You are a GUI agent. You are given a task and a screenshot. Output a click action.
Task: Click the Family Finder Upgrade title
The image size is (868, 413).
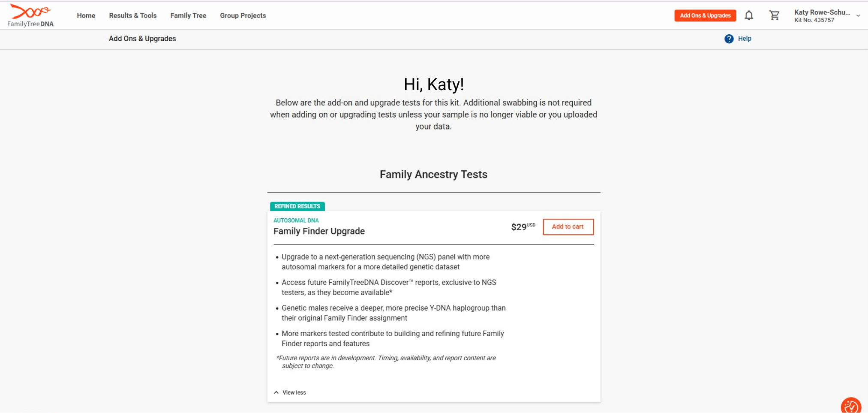[319, 231]
